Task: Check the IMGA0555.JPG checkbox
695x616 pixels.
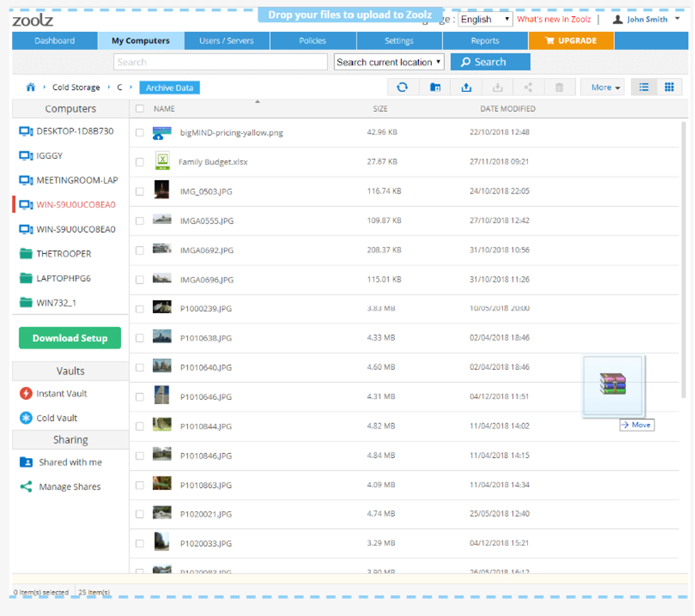Action: [x=139, y=221]
